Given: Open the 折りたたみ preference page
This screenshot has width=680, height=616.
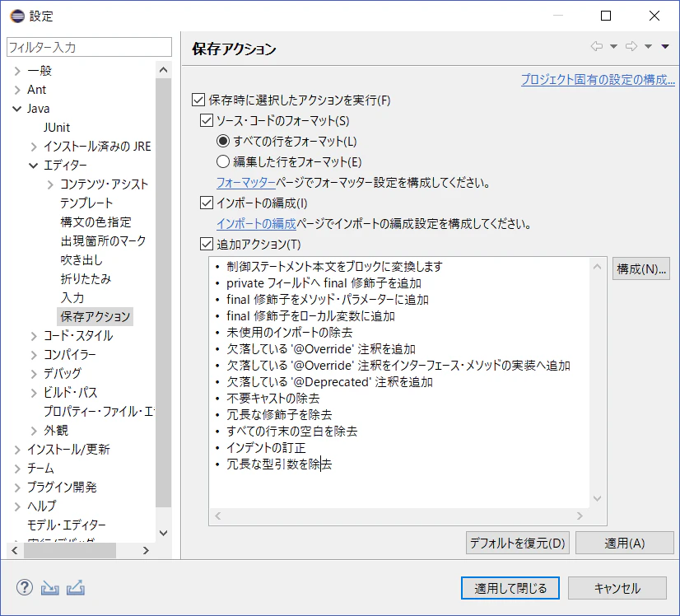Looking at the screenshot, I should point(86,279).
